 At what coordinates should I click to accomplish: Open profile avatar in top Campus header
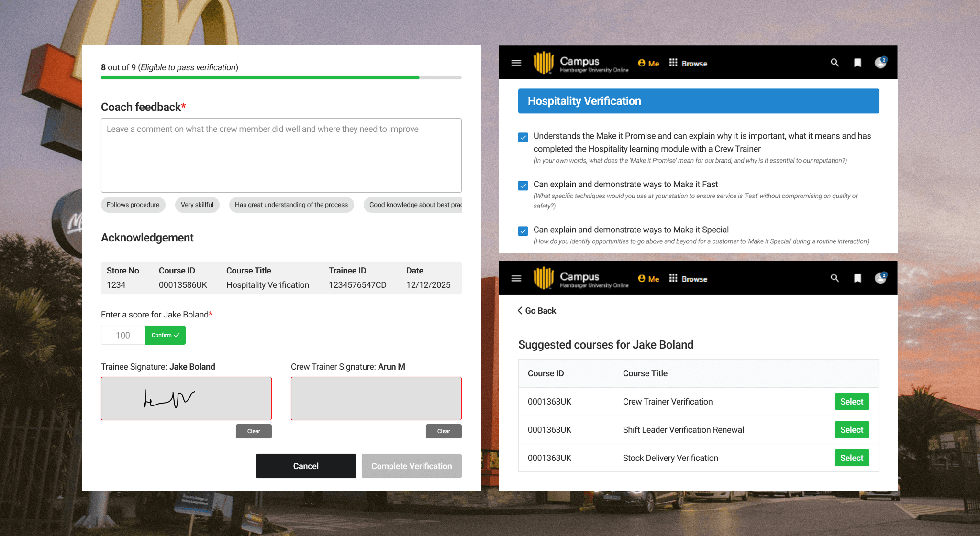click(880, 63)
